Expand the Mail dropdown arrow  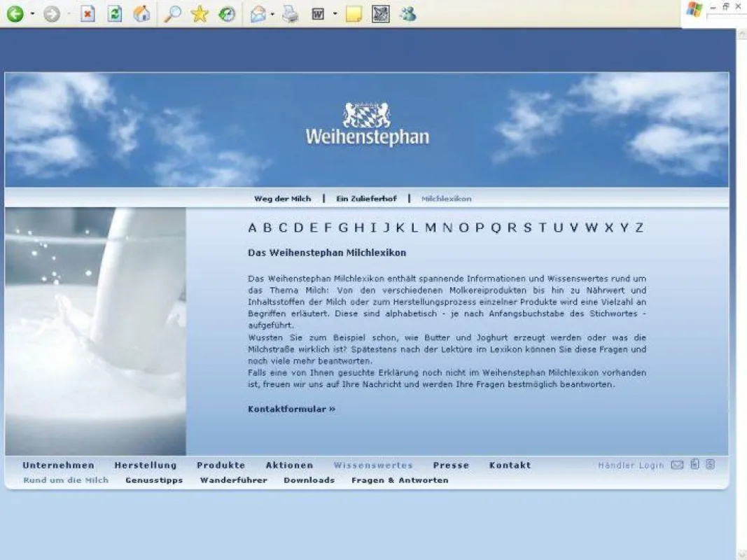pyautogui.click(x=272, y=14)
